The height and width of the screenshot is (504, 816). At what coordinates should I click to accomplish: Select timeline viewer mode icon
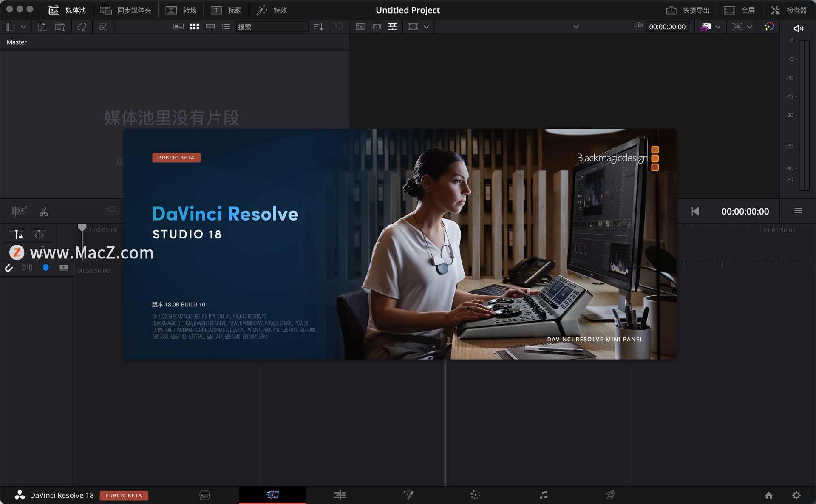coord(393,27)
